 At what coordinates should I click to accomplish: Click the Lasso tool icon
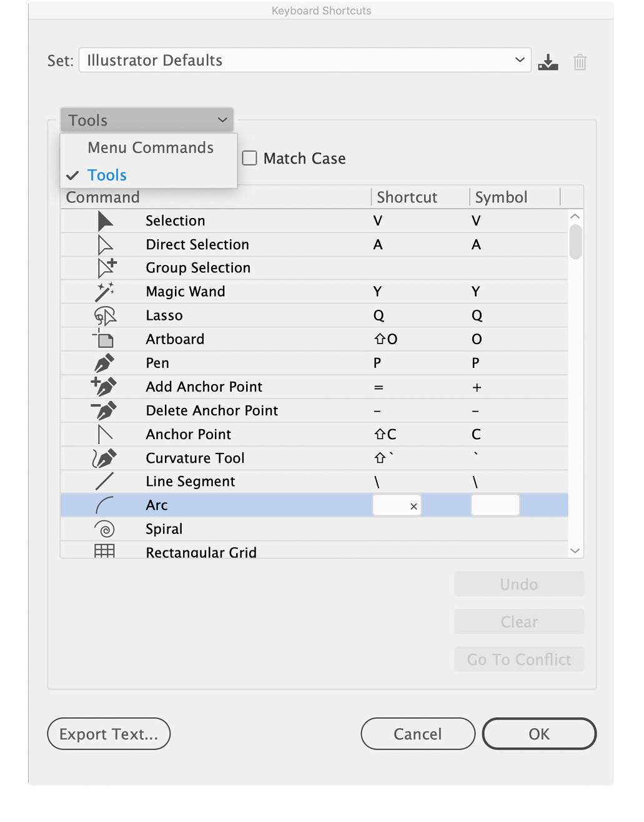click(x=105, y=315)
